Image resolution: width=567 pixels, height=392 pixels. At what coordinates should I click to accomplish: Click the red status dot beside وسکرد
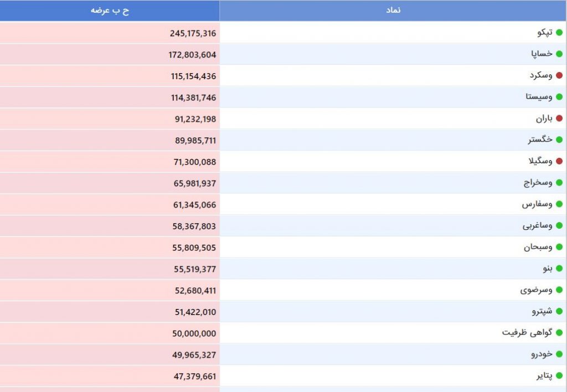[x=559, y=76]
